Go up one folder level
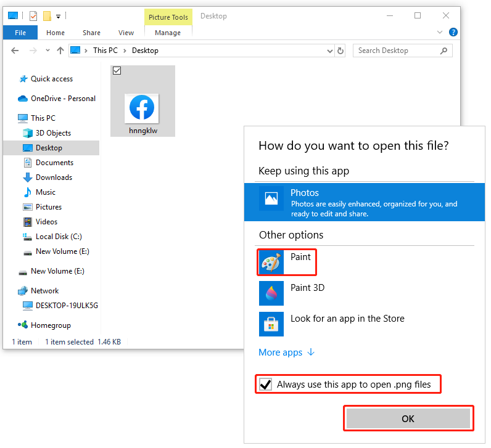Image resolution: width=491 pixels, height=448 pixels. pos(60,51)
